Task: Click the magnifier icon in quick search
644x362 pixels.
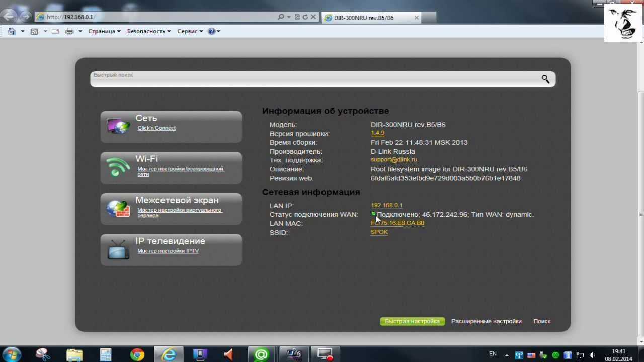Action: (x=545, y=79)
